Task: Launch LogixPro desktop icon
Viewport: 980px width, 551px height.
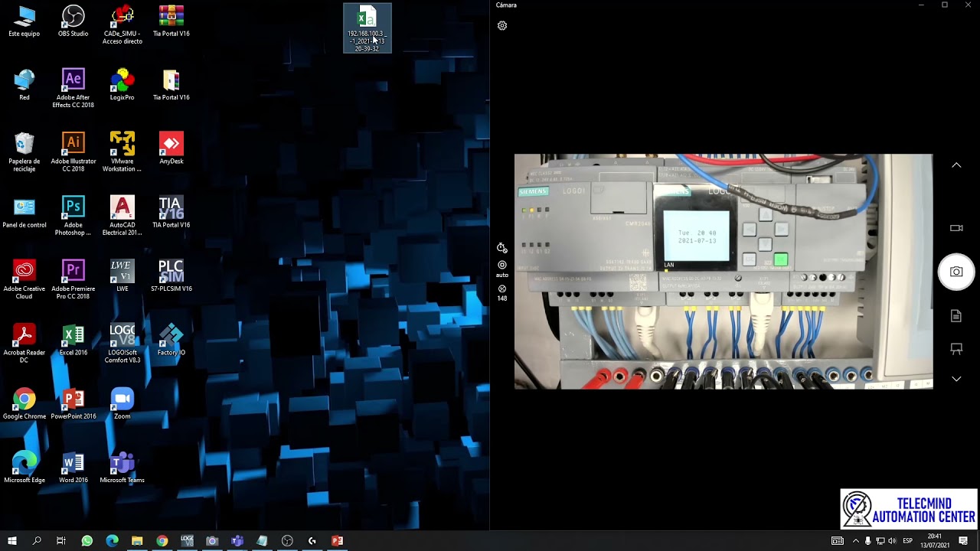Action: click(122, 85)
